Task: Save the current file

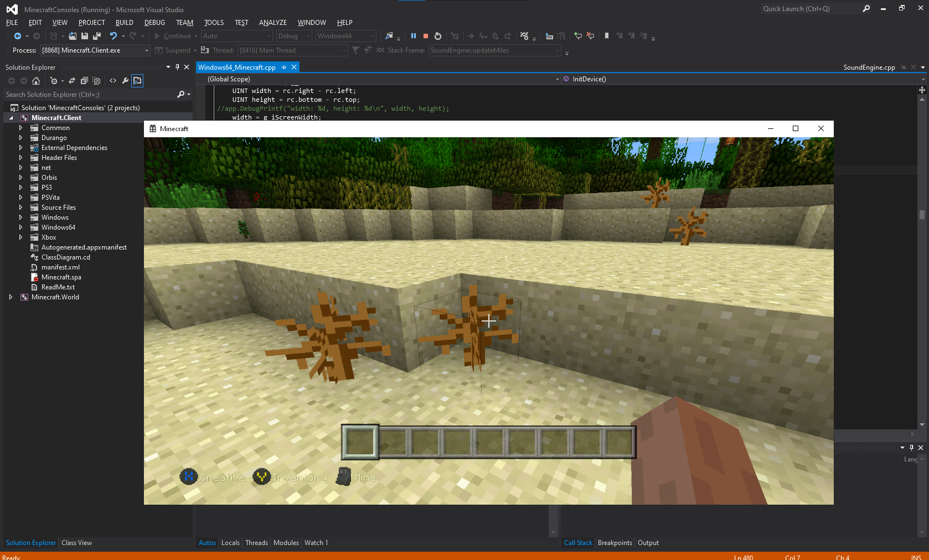Action: click(x=85, y=36)
